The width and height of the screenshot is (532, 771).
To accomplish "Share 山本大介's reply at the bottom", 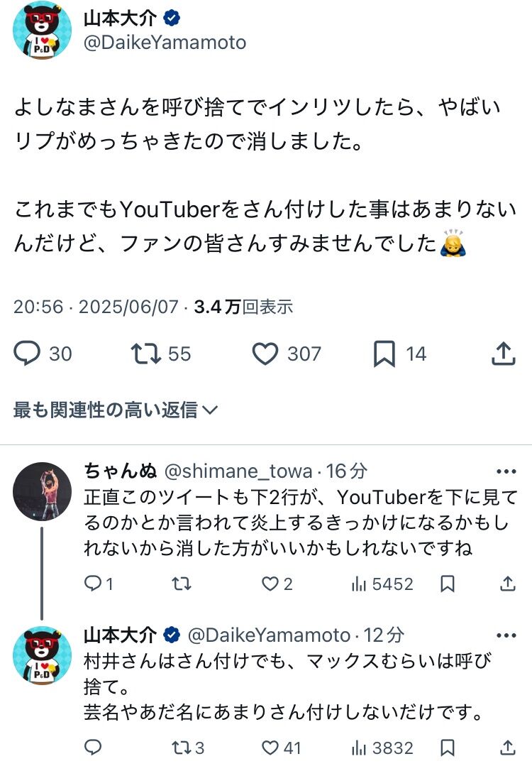I will coord(507,748).
